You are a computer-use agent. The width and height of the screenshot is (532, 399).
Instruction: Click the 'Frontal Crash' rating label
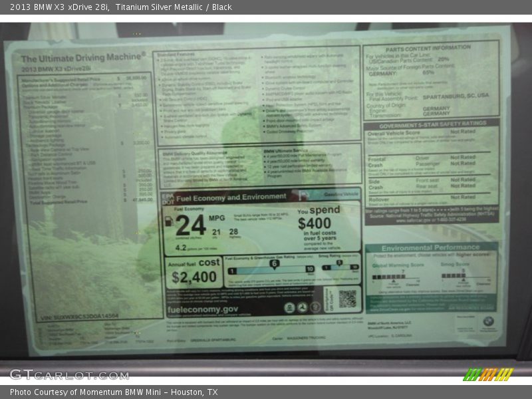(377, 162)
